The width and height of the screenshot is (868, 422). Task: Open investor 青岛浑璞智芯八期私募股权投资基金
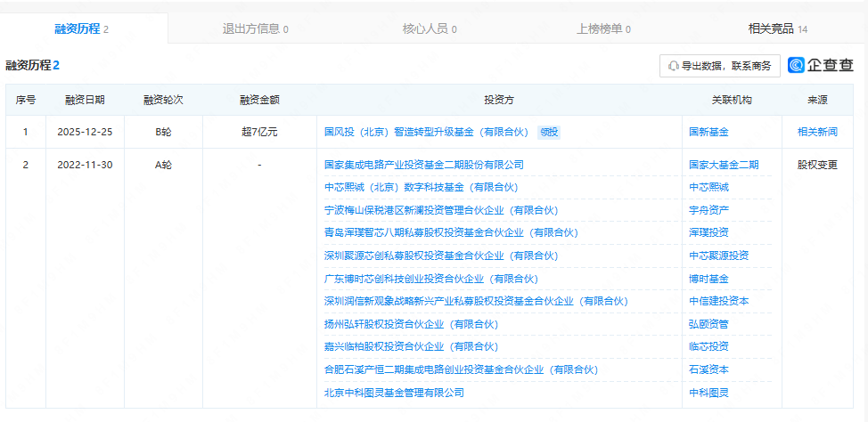click(451, 233)
